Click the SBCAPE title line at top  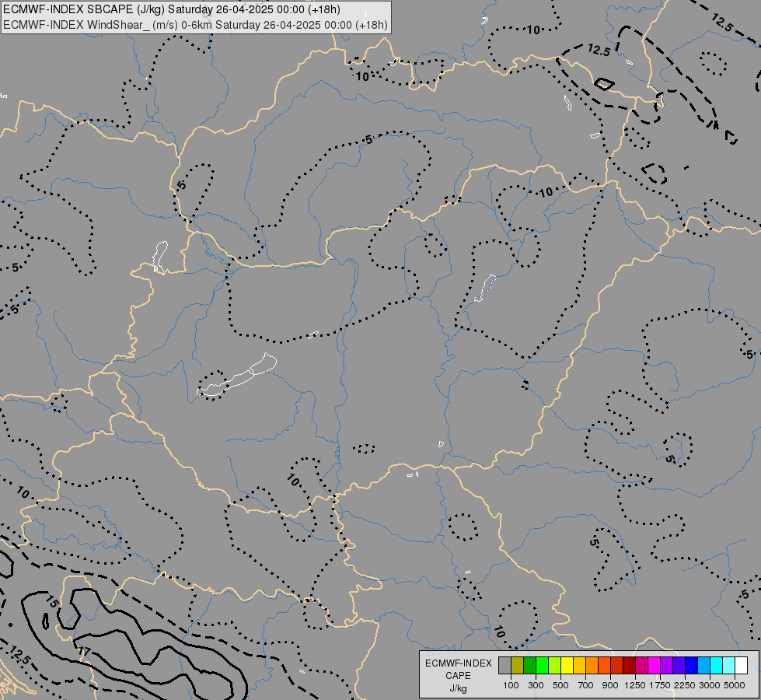[x=171, y=9]
